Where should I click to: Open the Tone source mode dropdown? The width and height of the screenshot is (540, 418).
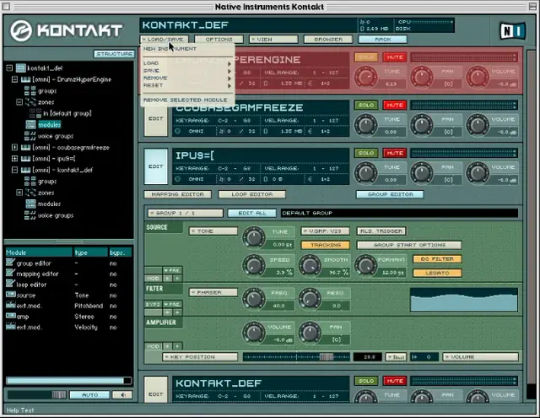(214, 231)
